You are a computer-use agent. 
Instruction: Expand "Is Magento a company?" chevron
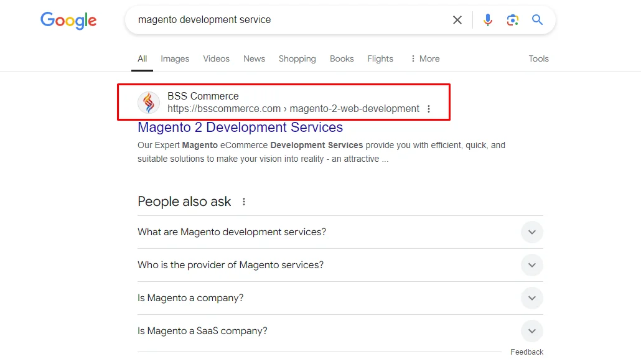(x=532, y=298)
